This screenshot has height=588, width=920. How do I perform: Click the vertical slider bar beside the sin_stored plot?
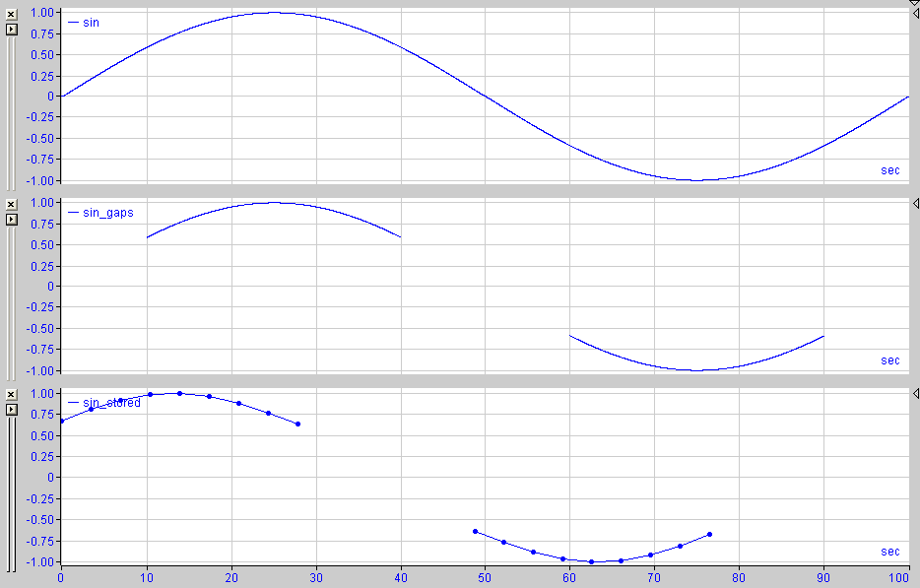[x=11, y=494]
